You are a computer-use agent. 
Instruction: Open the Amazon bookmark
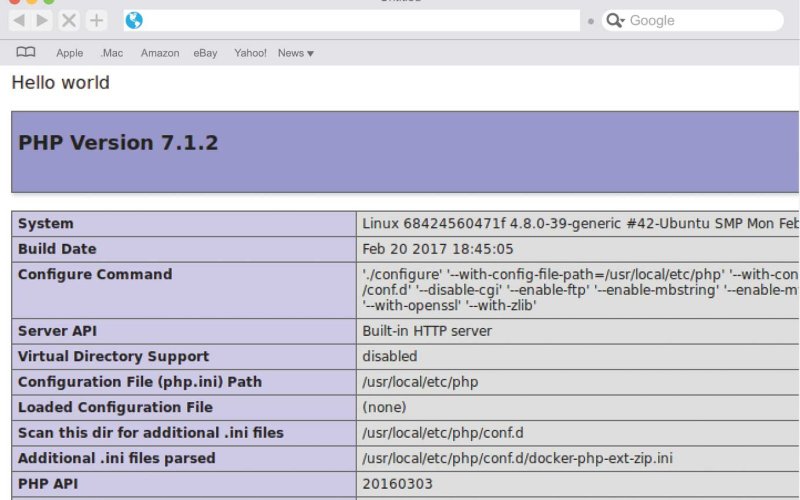point(160,53)
